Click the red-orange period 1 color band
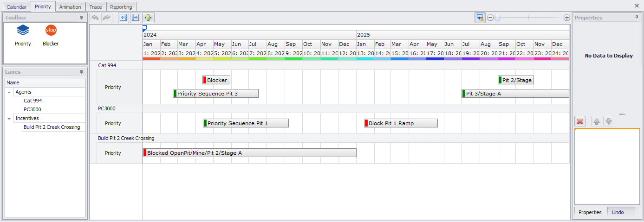The width and height of the screenshot is (644, 222). tap(151, 59)
